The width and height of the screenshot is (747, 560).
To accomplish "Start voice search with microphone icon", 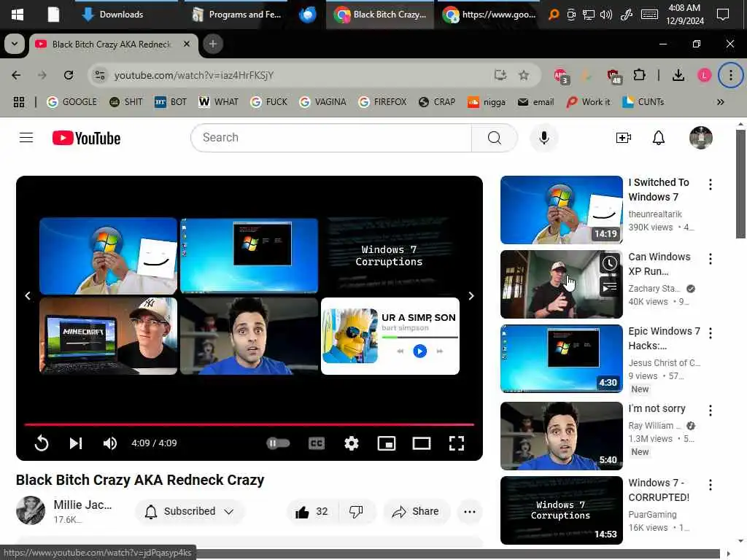I will pyautogui.click(x=543, y=138).
